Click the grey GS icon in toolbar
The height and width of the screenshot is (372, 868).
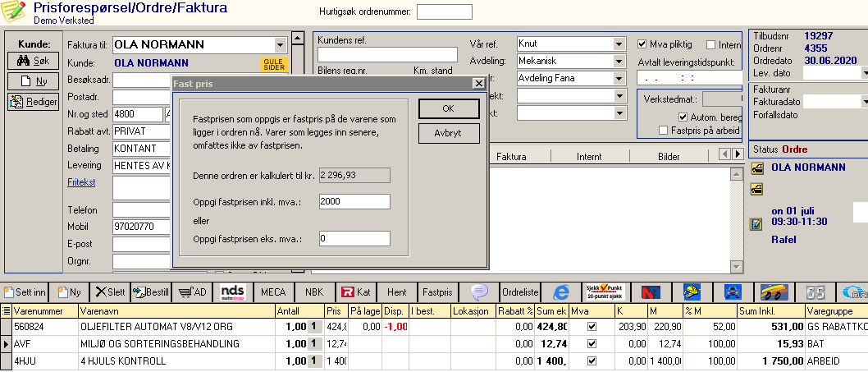(816, 292)
